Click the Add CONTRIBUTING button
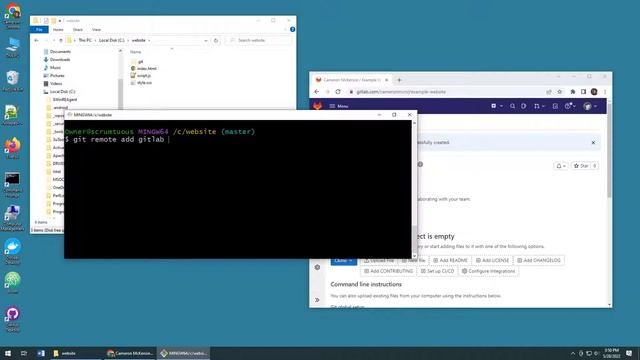 click(388, 271)
